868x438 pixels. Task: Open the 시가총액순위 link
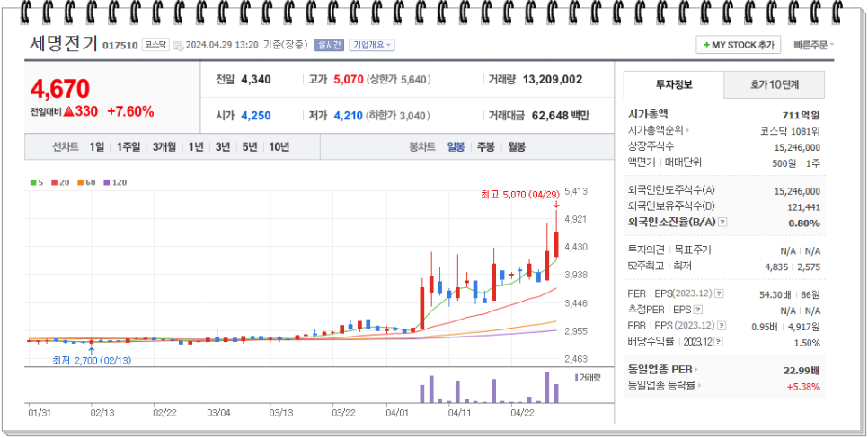click(657, 130)
